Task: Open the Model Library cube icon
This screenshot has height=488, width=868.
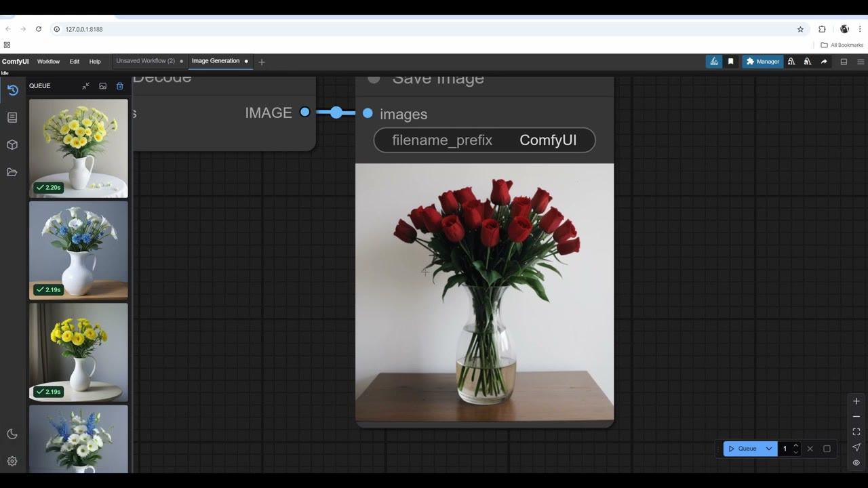Action: click(12, 145)
